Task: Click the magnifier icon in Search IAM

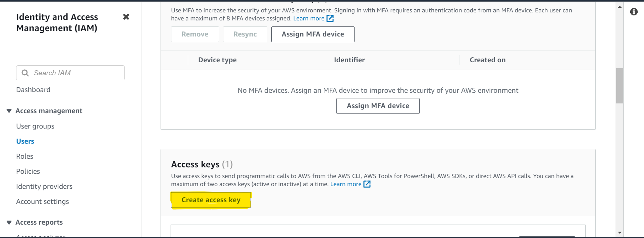Action: [x=25, y=73]
